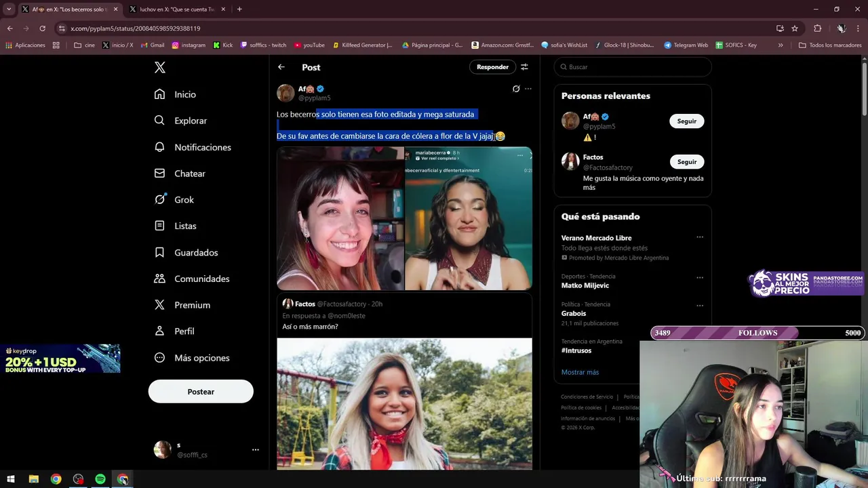The width and height of the screenshot is (868, 488).
Task: Click the Postear button
Action: coord(201,392)
